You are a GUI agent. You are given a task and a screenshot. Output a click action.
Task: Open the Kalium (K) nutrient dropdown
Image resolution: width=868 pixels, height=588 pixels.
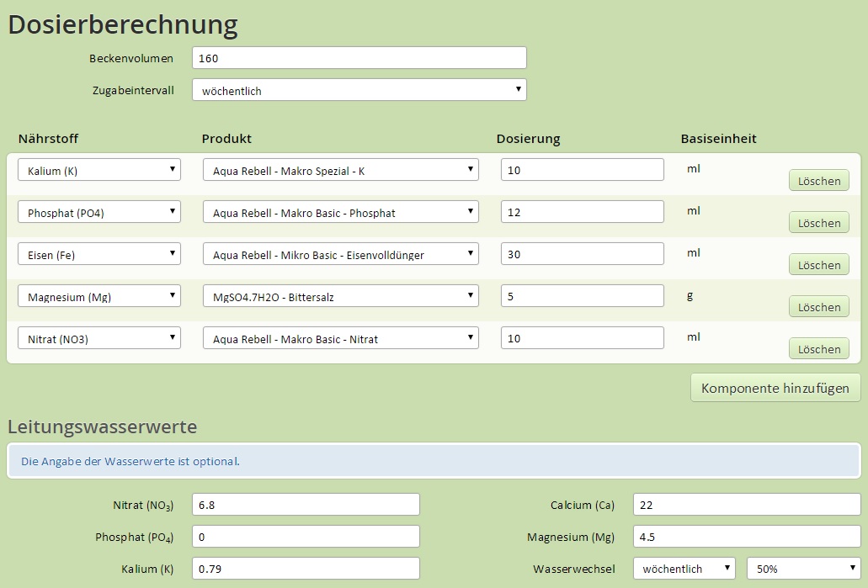coord(99,170)
